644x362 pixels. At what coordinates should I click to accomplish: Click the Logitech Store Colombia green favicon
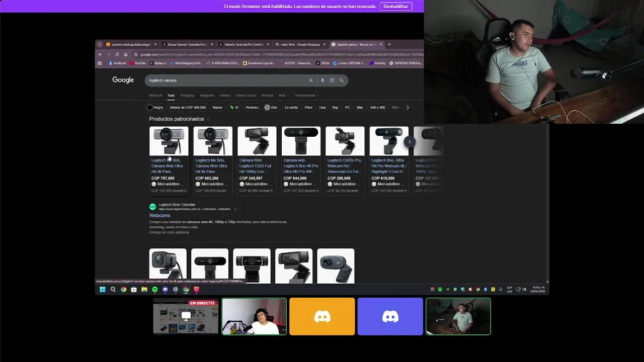(152, 207)
